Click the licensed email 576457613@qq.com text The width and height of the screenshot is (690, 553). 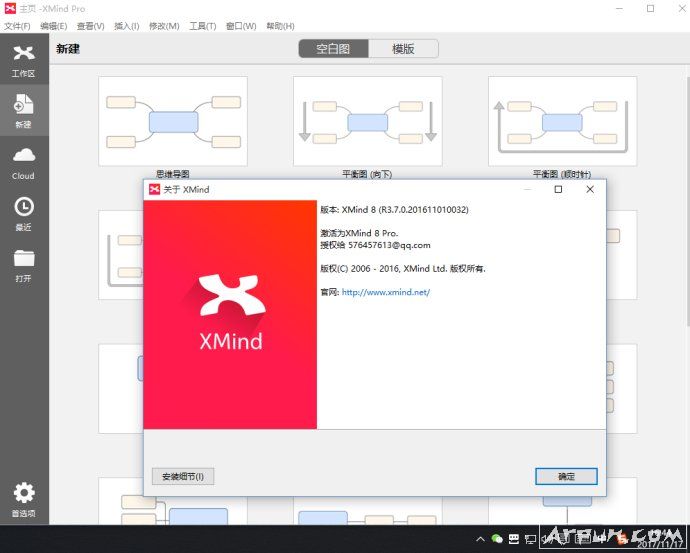389,245
